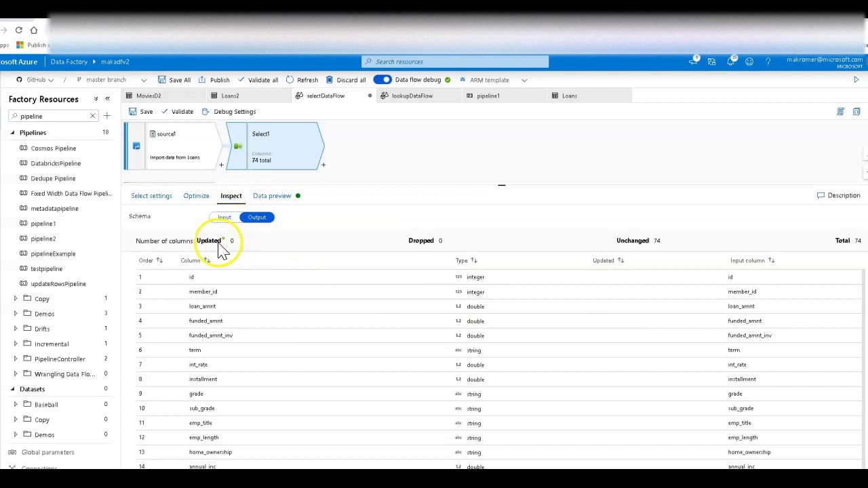Image resolution: width=868 pixels, height=488 pixels.
Task: Expand the Wrangling Data Flow folder
Action: 16,373
